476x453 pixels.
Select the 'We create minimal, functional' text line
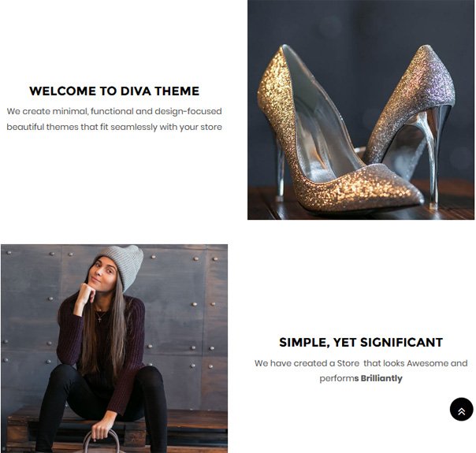tap(114, 111)
